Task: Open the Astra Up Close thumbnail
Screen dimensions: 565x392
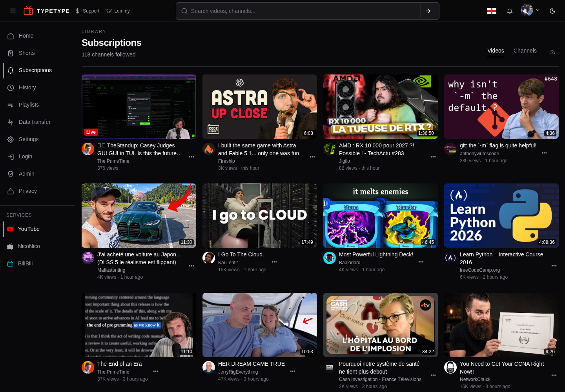Action: [260, 107]
